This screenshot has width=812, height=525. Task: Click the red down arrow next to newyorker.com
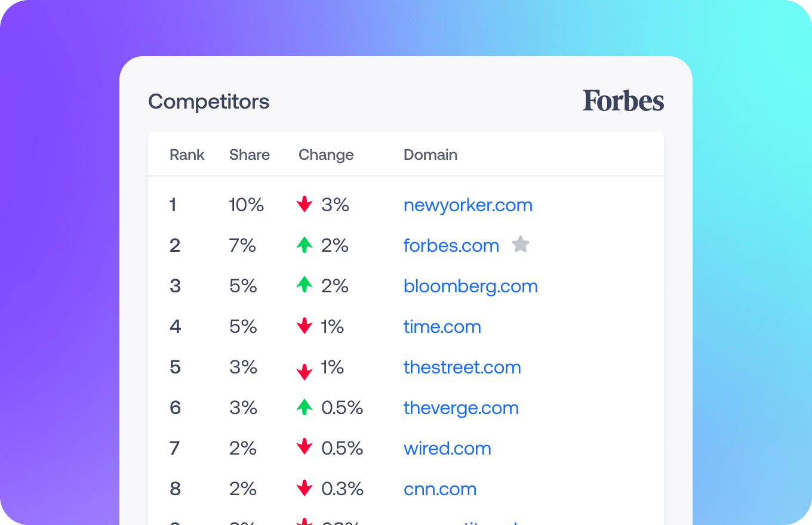pos(304,204)
